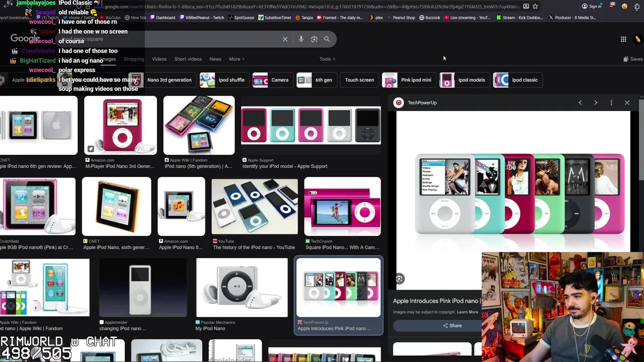
Task: Open CNET iPod Nano sixth generation thumbnail
Action: point(116,207)
